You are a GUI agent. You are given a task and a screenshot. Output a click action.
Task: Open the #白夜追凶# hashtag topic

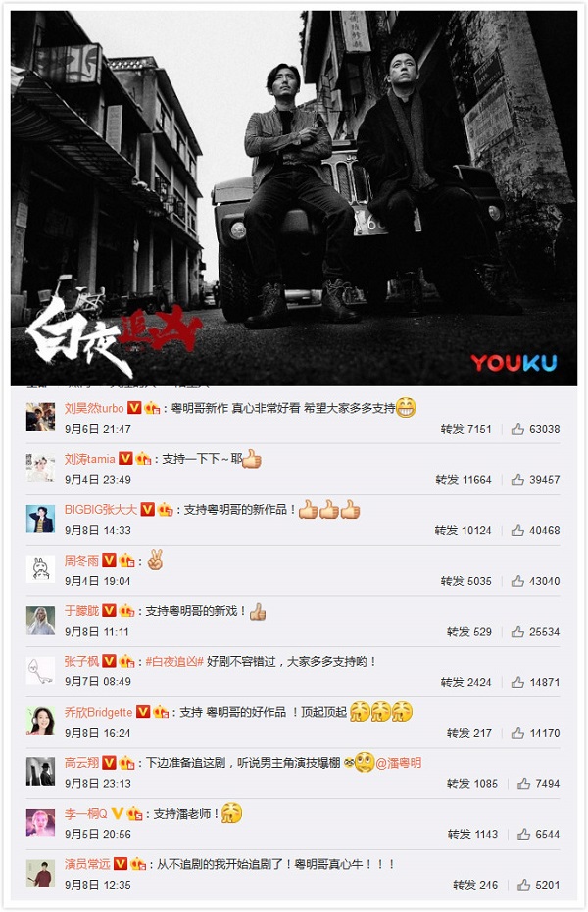coord(173,661)
